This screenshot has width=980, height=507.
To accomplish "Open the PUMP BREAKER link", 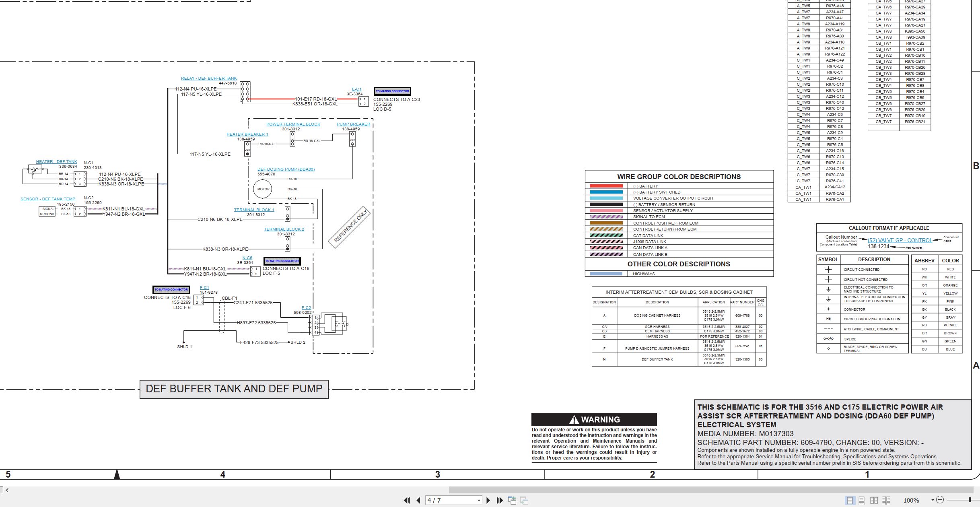I will (x=353, y=124).
